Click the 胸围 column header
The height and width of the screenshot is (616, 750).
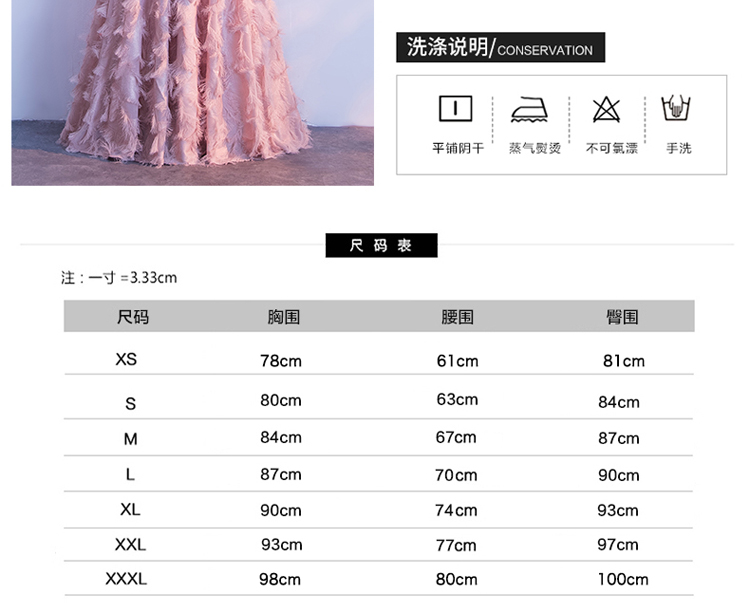[x=284, y=317]
